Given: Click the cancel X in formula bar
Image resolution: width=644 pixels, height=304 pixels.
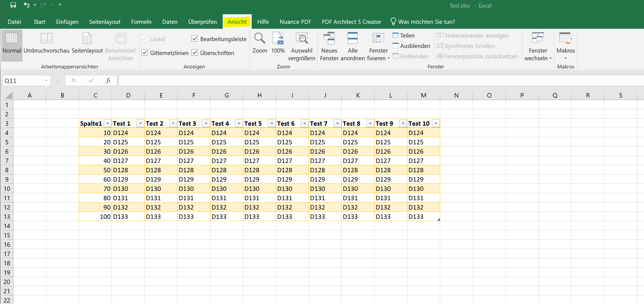Looking at the screenshot, I should (x=74, y=81).
